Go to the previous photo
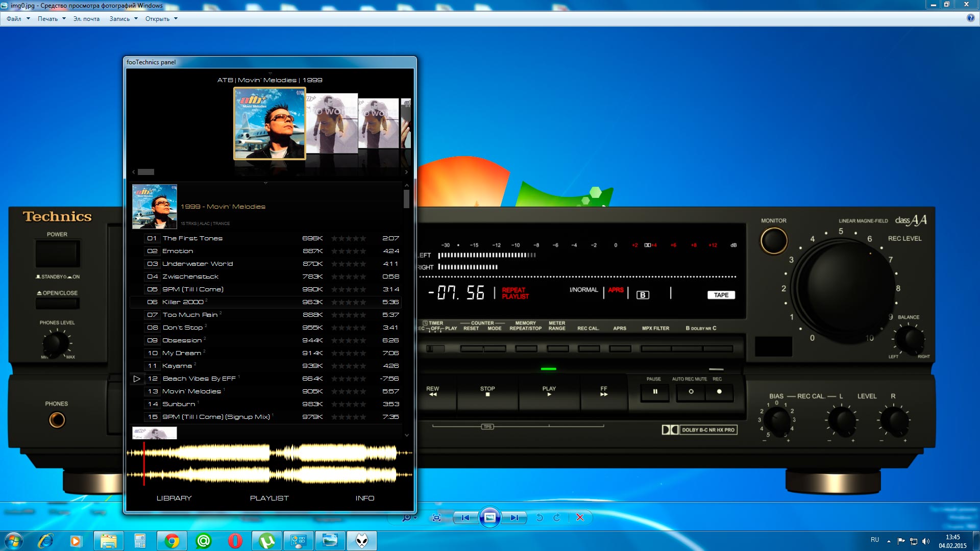 point(465,517)
